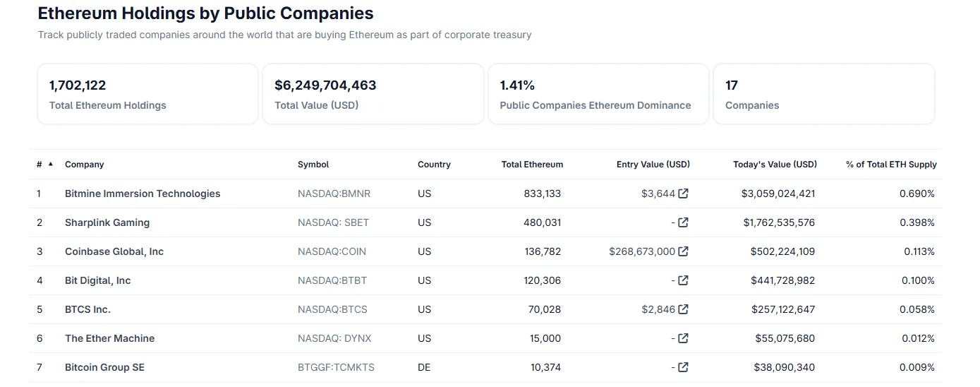Screen dimensions: 980x387
Task: Click the Total Ethereum Holdings card
Action: coord(147,94)
